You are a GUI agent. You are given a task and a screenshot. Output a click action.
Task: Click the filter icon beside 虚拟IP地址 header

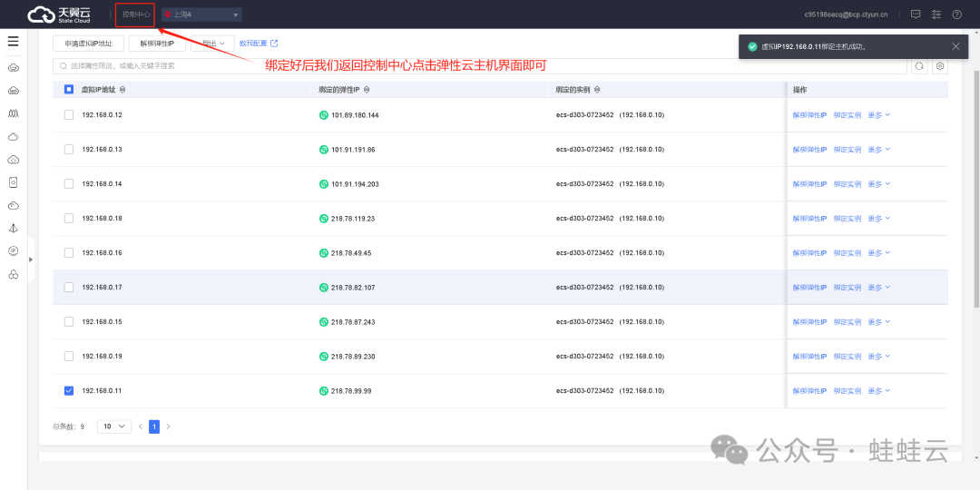tap(122, 89)
